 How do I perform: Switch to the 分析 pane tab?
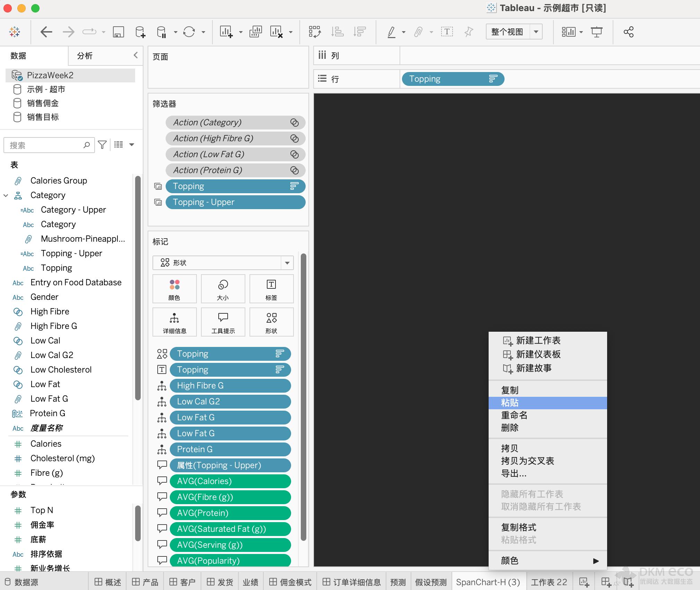[85, 56]
